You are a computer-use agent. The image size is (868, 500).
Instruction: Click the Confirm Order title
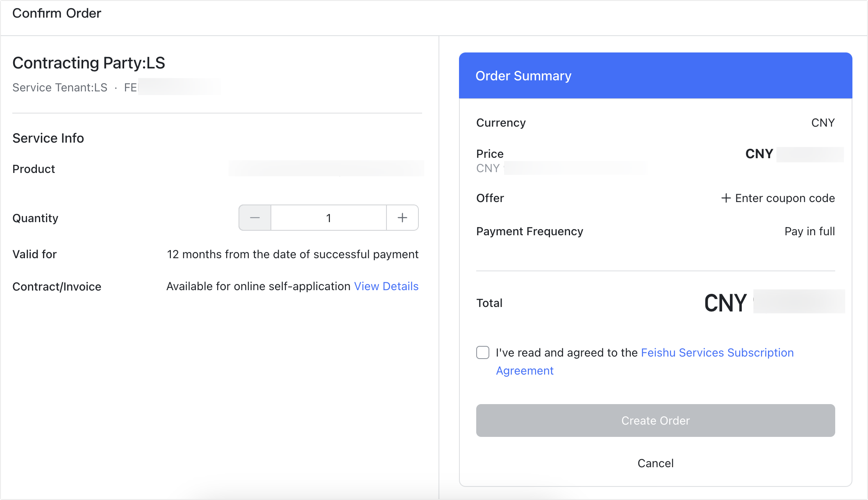57,13
